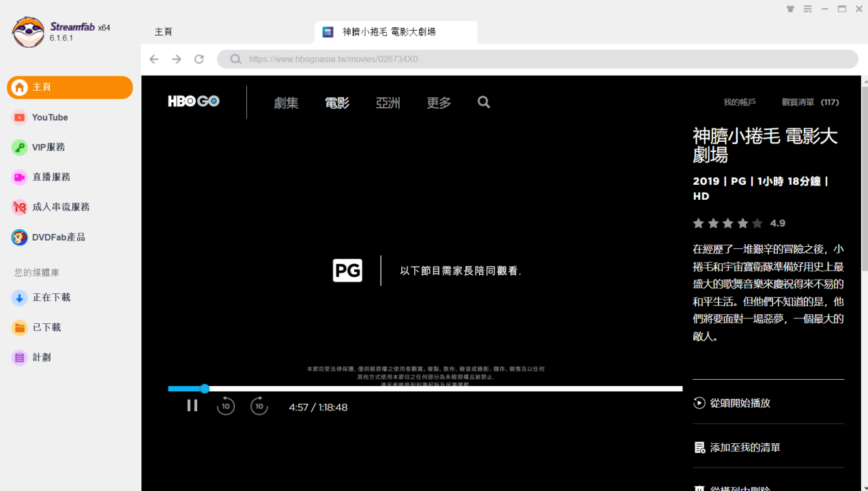
Task: Click the 4:57 / 1:18:48 time display
Action: point(318,407)
